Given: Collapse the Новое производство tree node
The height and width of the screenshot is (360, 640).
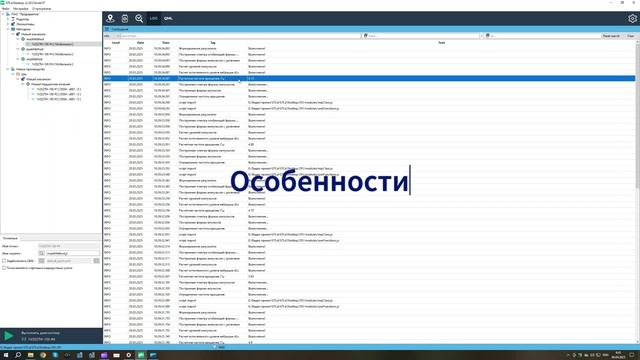Looking at the screenshot, I should [x=8, y=69].
